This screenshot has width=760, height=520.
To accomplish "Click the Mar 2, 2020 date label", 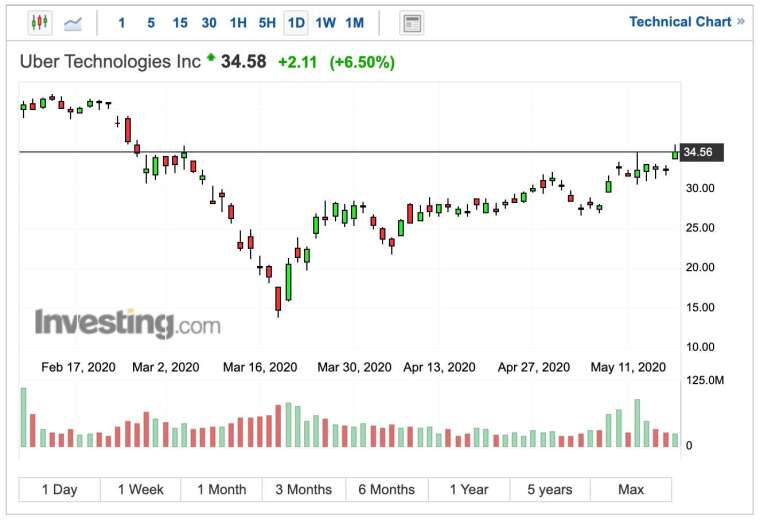I will [x=166, y=367].
